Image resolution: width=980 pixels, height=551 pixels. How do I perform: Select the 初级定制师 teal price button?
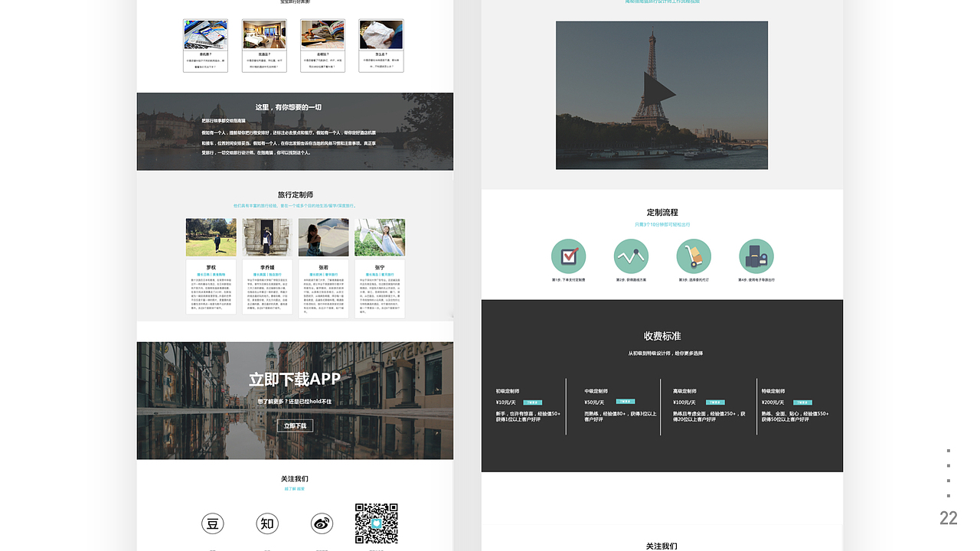pos(533,402)
